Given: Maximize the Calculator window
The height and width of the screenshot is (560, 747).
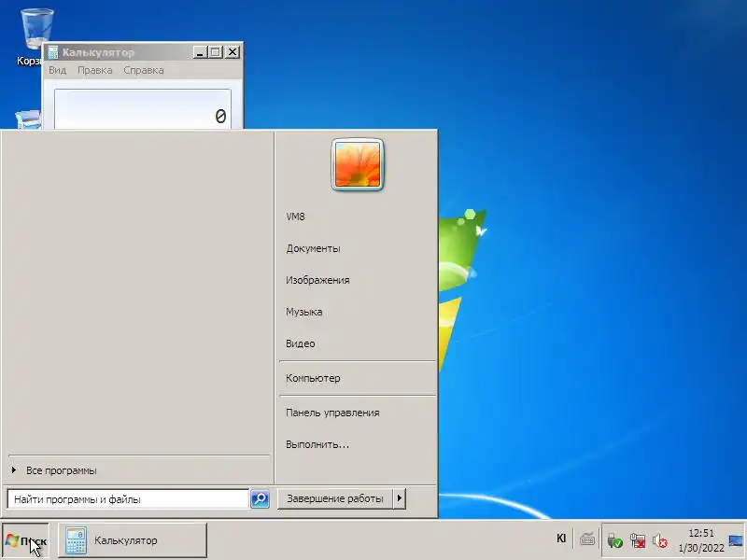Looking at the screenshot, I should pos(216,52).
